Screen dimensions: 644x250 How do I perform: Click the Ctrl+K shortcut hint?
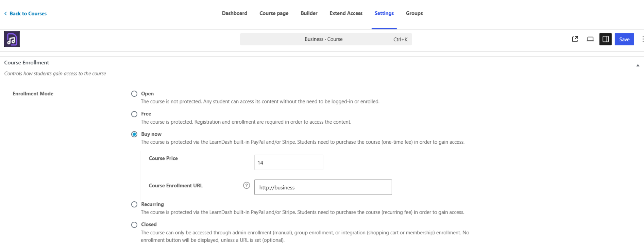400,40
